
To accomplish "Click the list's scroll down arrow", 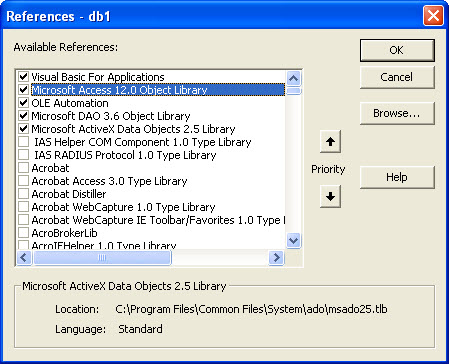I will point(293,240).
